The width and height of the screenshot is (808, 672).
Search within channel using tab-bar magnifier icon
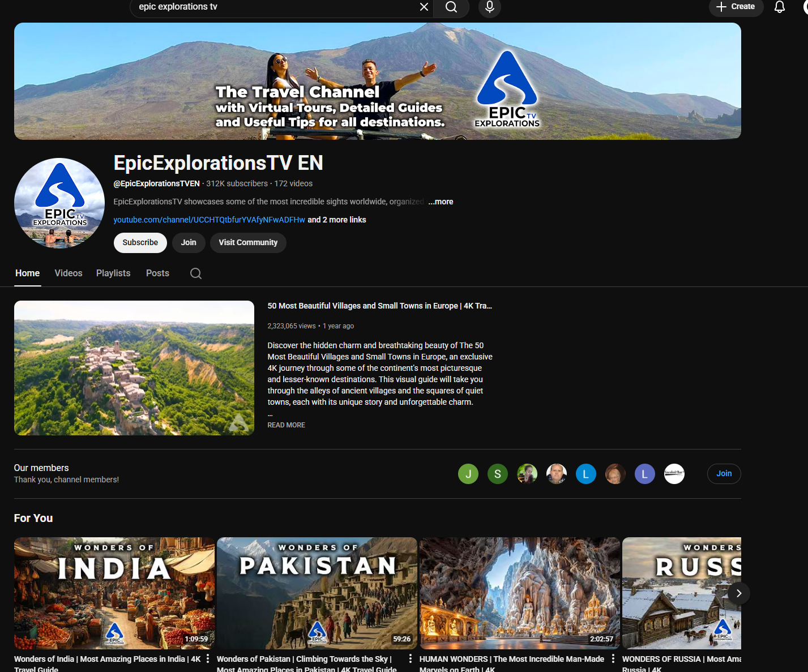click(196, 273)
